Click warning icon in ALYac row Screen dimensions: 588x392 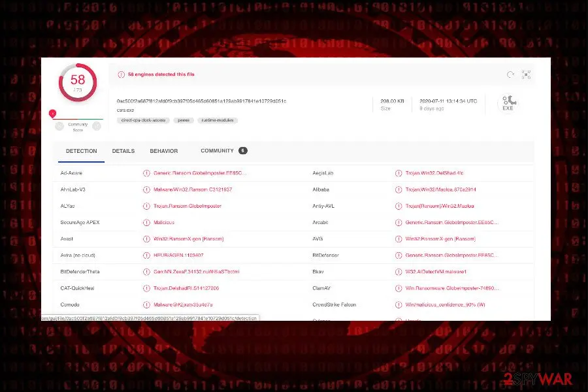click(x=146, y=206)
